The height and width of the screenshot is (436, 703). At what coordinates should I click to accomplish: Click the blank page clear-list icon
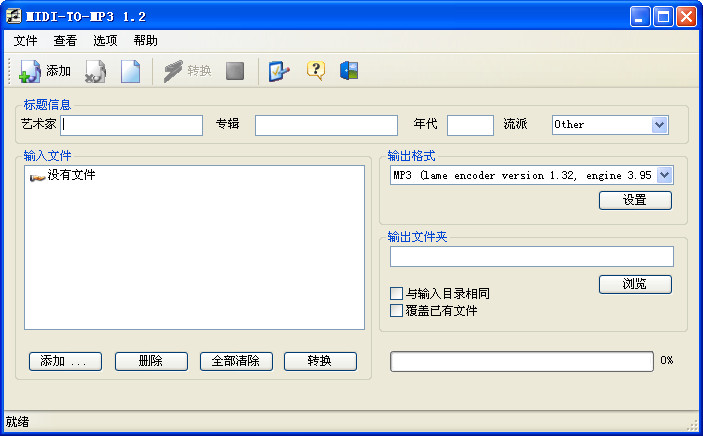(x=130, y=71)
